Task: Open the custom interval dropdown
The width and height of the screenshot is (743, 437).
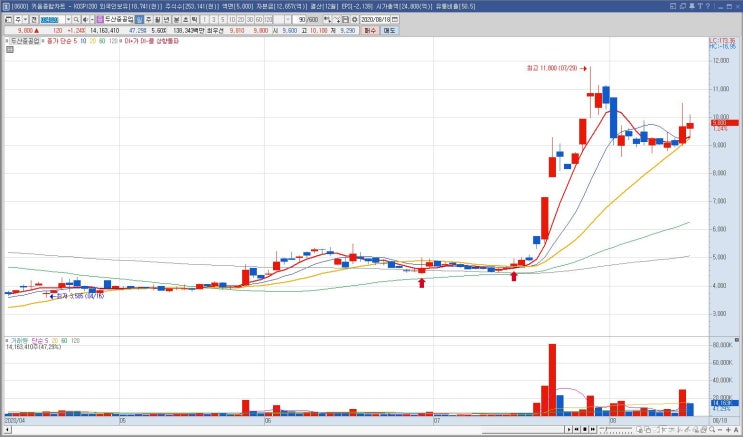Action: click(288, 19)
